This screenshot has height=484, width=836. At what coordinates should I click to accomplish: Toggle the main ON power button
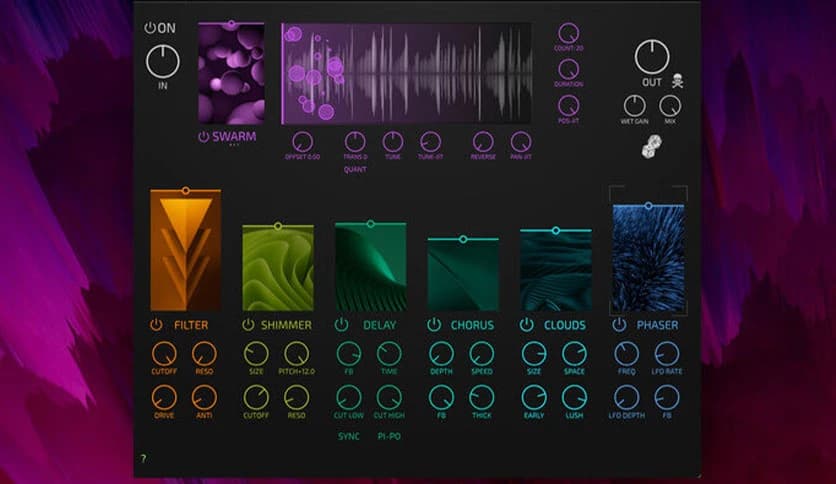(x=150, y=28)
